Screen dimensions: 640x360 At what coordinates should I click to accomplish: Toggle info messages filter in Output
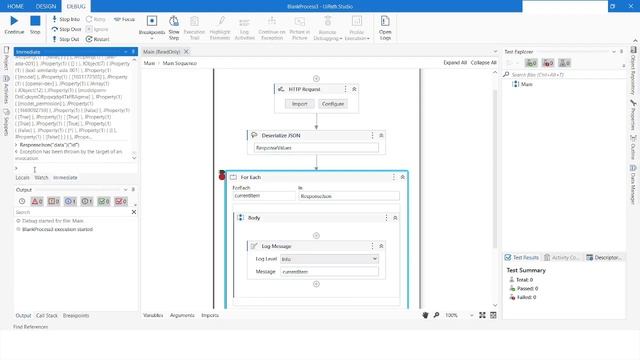pos(70,201)
